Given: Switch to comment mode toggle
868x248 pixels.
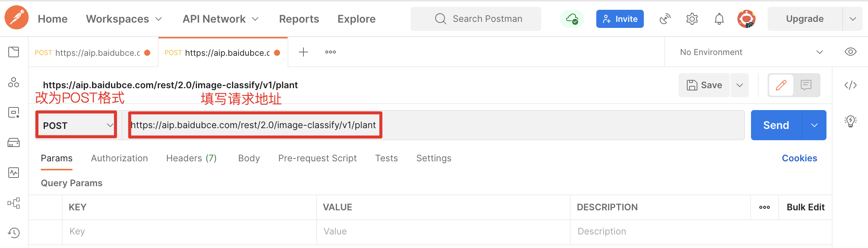Looking at the screenshot, I should coord(806,85).
